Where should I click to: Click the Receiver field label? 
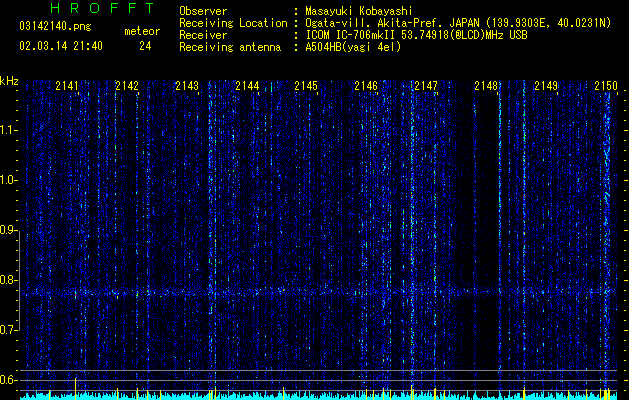point(203,35)
